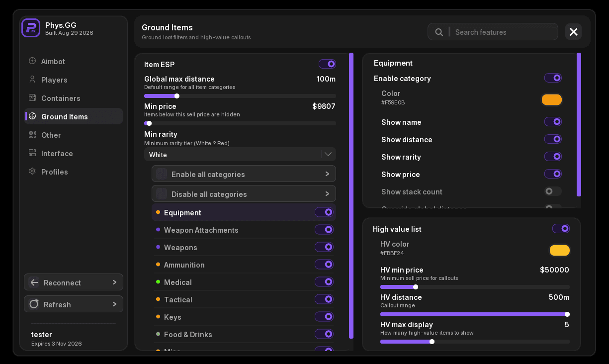Click the Profiles gear icon
The width and height of the screenshot is (609, 364).
click(32, 172)
